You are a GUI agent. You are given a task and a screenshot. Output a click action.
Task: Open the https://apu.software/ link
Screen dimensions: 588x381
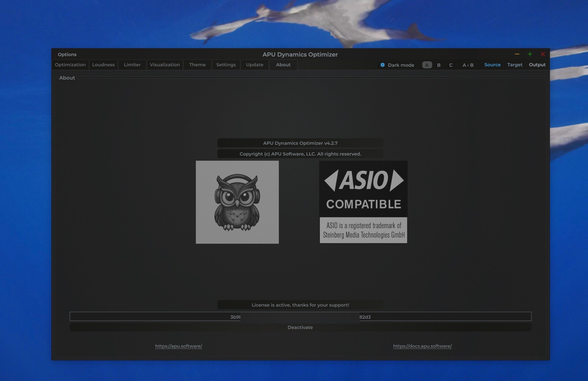click(x=179, y=346)
